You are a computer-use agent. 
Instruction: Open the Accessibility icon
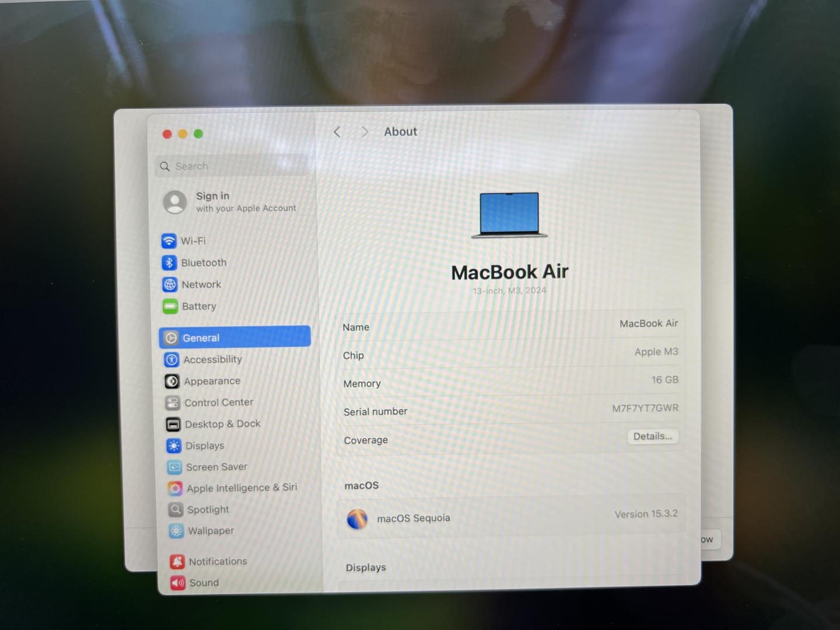click(171, 359)
